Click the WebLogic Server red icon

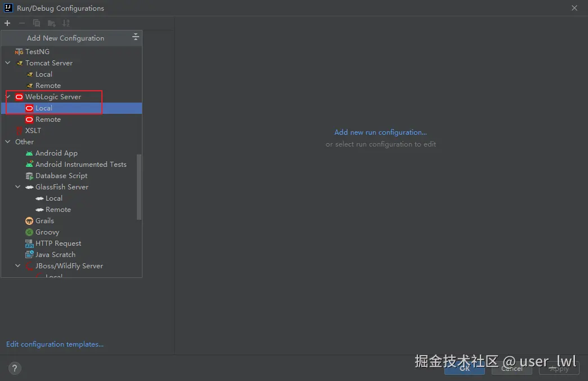point(19,97)
